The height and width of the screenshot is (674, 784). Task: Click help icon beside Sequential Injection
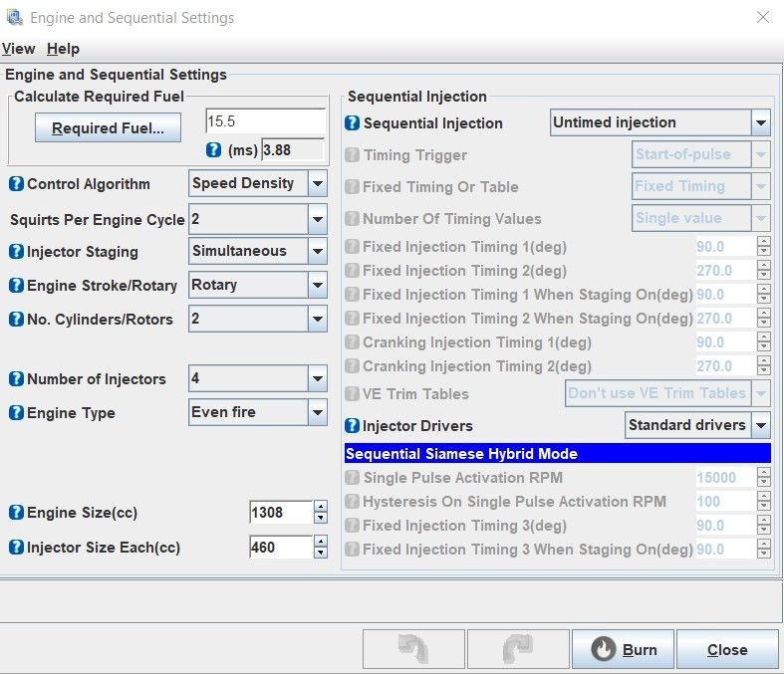(353, 123)
